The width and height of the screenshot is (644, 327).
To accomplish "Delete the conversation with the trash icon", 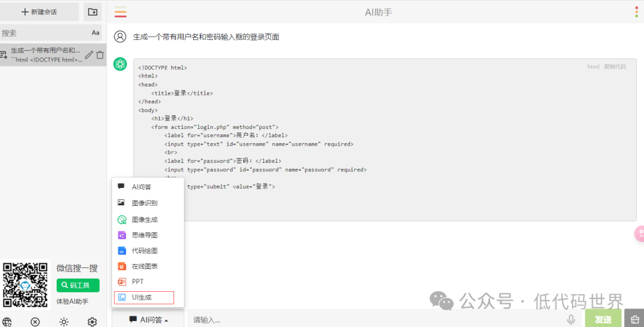I will click(100, 55).
